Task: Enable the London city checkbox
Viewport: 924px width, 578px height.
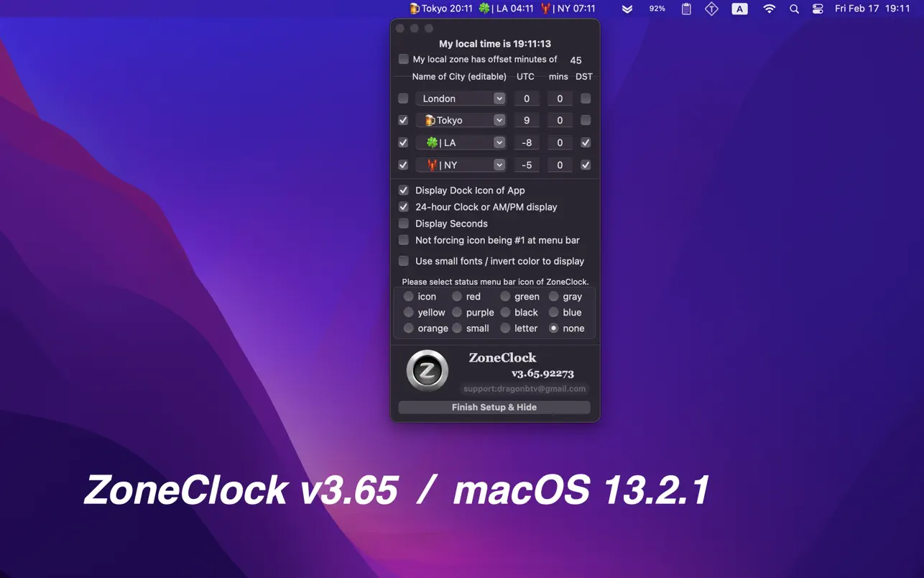Action: (403, 98)
